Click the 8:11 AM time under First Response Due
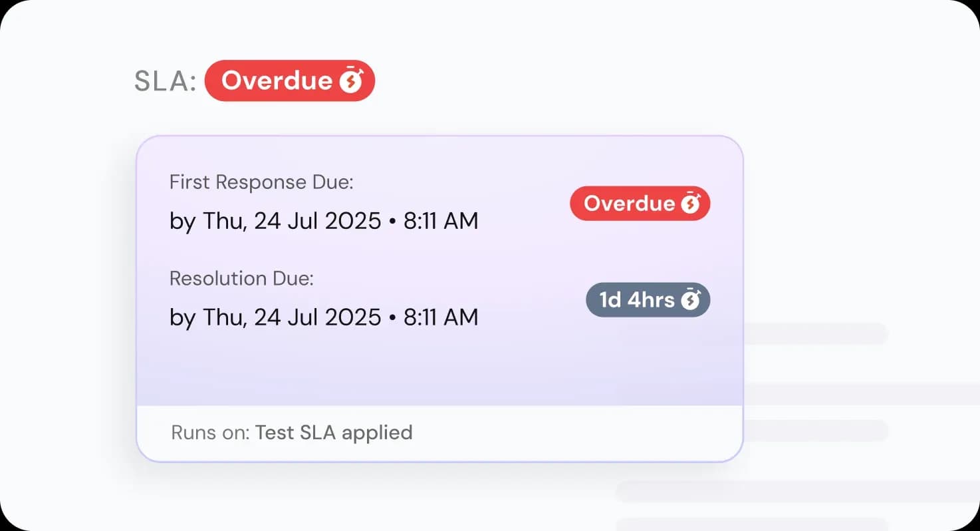The height and width of the screenshot is (531, 980). pos(441,221)
